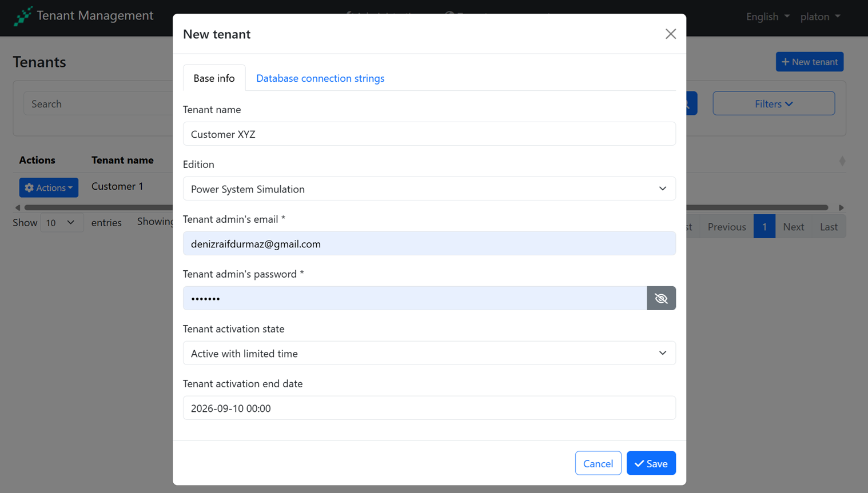Cancel the new tenant dialog
868x493 pixels.
point(598,463)
